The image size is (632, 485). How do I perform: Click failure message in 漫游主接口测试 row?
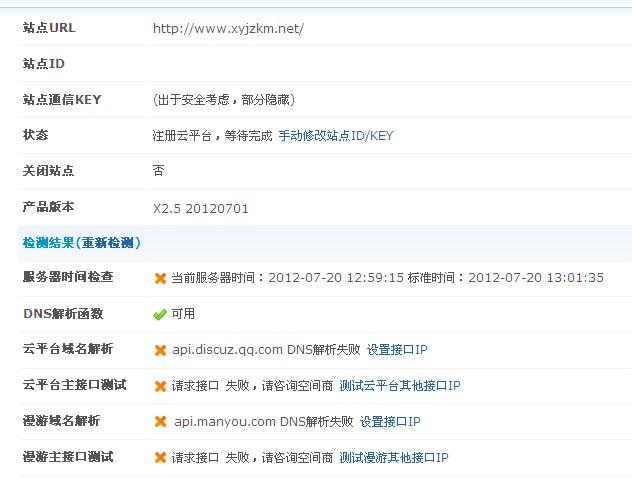click(x=252, y=458)
